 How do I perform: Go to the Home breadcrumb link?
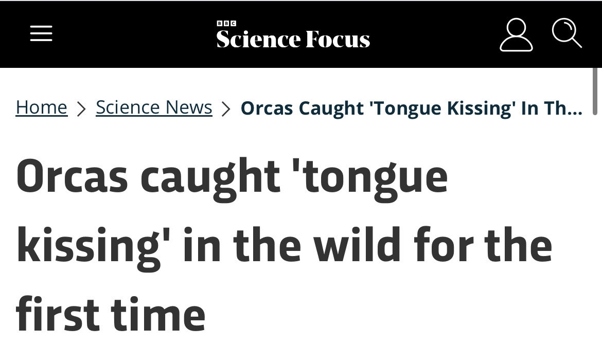tap(42, 107)
